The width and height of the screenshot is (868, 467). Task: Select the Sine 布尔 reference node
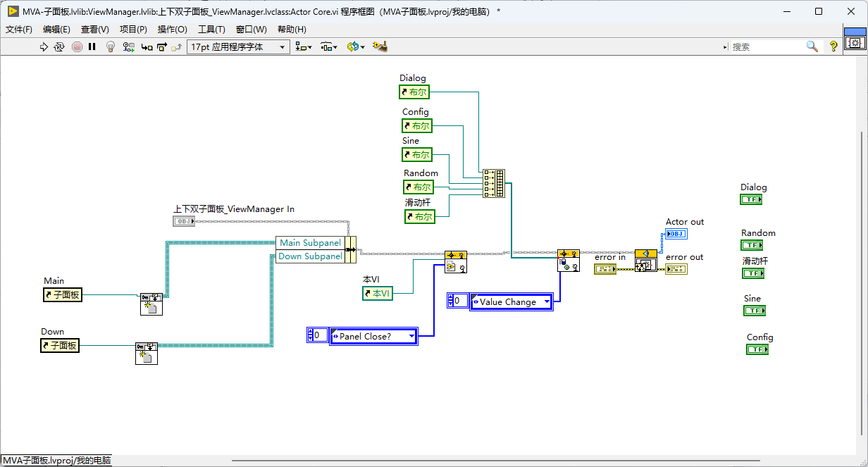[x=417, y=154]
